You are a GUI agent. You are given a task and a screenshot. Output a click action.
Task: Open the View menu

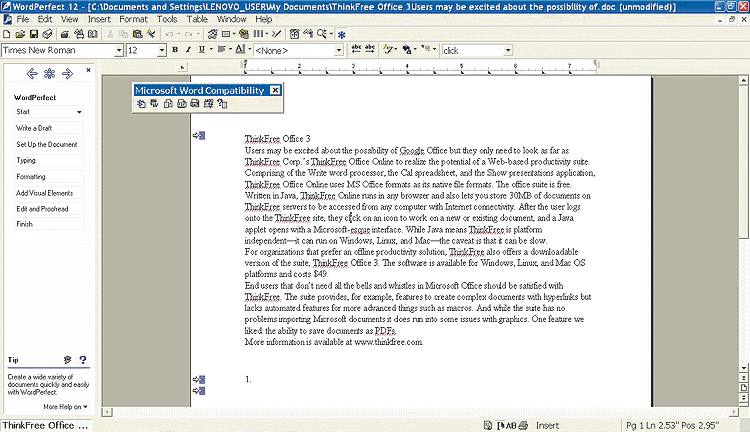coord(69,19)
